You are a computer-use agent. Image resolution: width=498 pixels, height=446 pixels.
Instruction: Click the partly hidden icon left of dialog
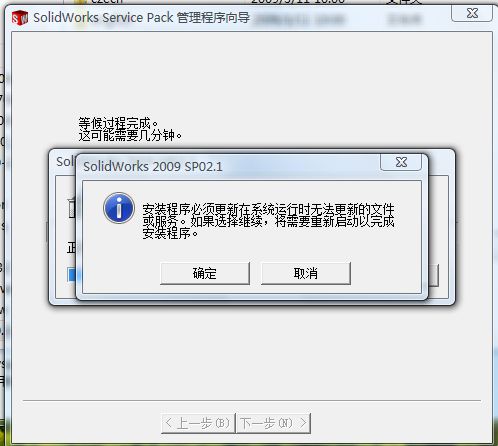point(72,209)
